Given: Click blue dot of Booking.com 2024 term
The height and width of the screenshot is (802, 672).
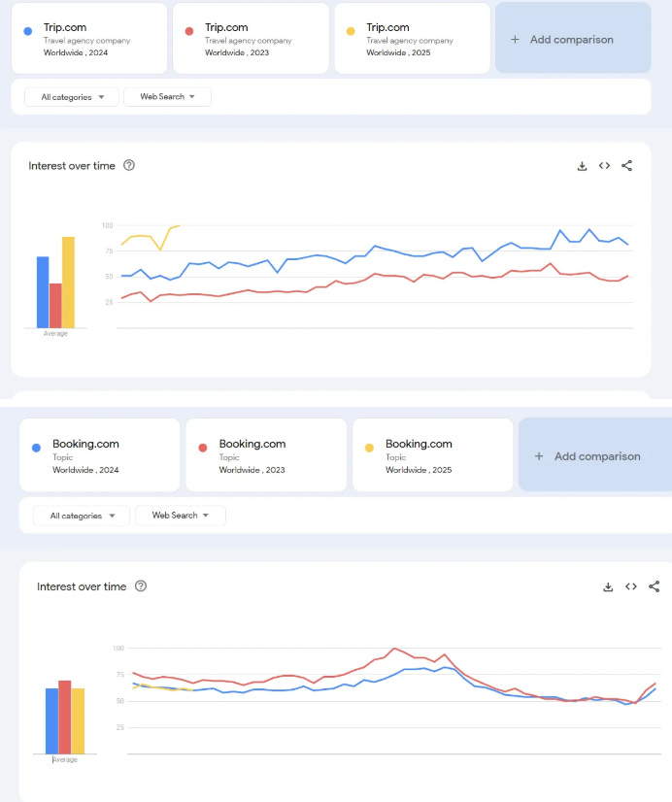Looking at the screenshot, I should pos(36,448).
